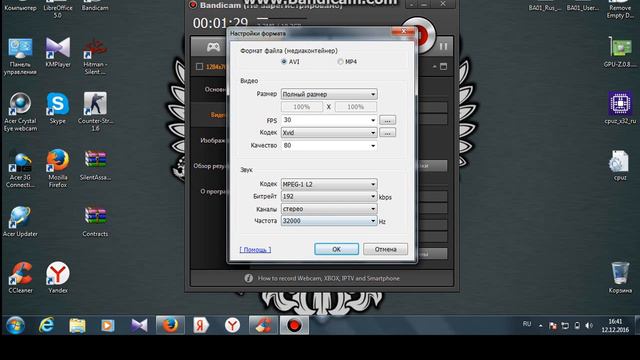Open the audio codec dropdown MPEG-1 L2
The width and height of the screenshot is (640, 360).
tap(329, 184)
